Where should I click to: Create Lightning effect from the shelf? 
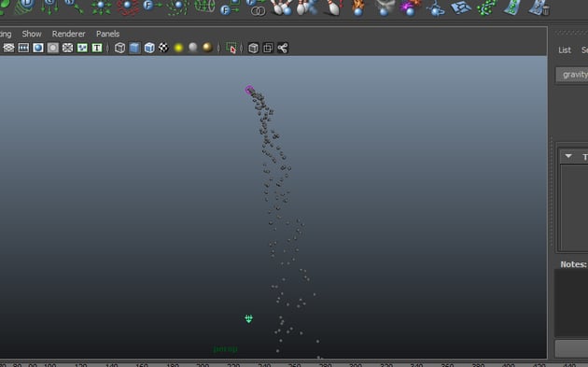click(x=436, y=8)
